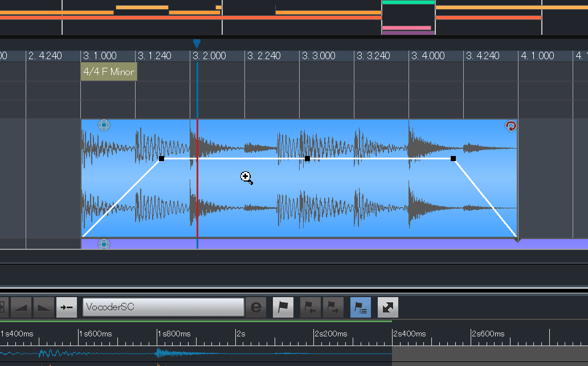
Task: Click the arrow-minus snap button
Action: pyautogui.click(x=67, y=307)
